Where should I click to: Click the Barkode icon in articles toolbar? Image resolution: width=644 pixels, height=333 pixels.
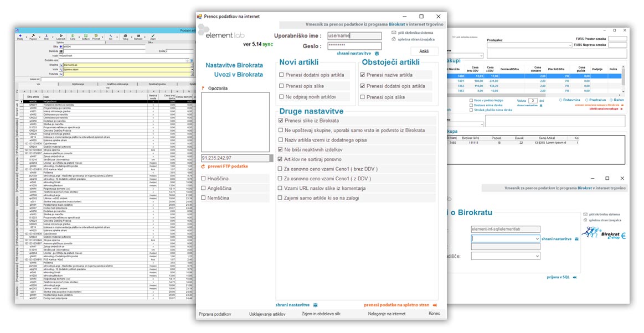pos(138,36)
